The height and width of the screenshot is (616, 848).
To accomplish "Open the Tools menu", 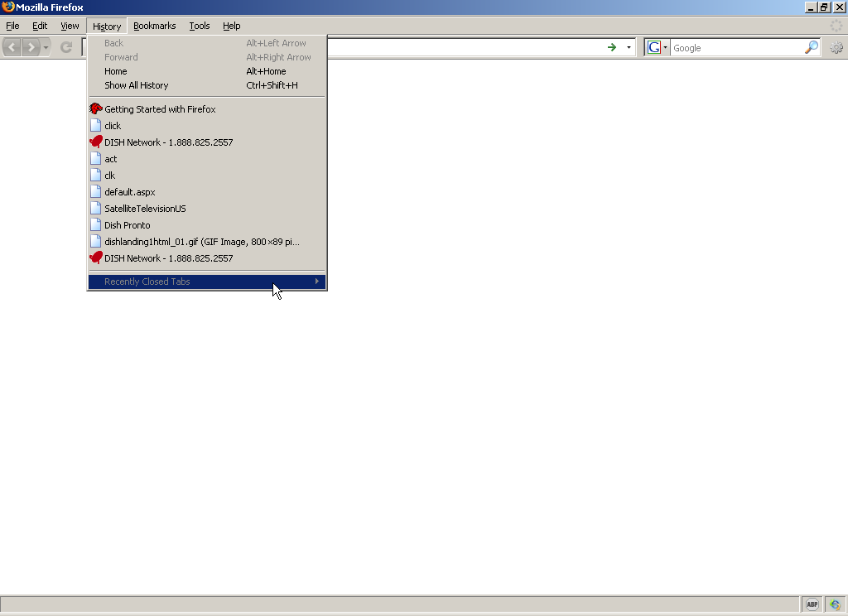I will pyautogui.click(x=200, y=26).
